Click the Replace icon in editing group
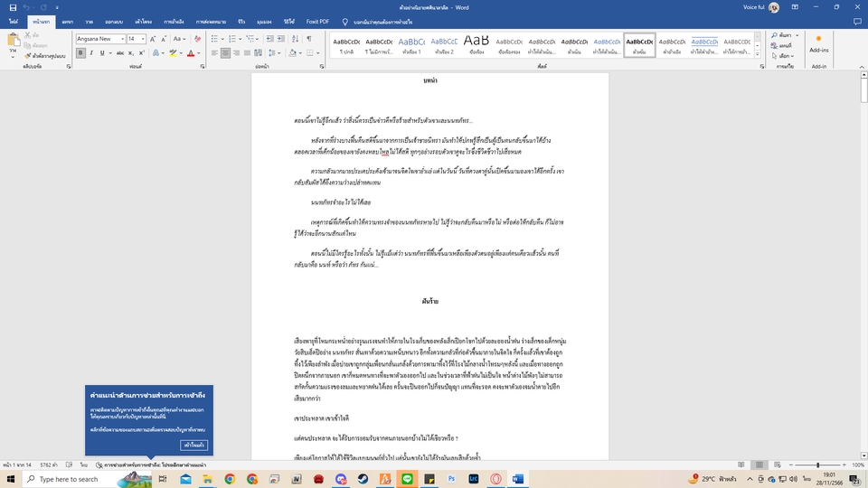This screenshot has width=868, height=488. [781, 45]
